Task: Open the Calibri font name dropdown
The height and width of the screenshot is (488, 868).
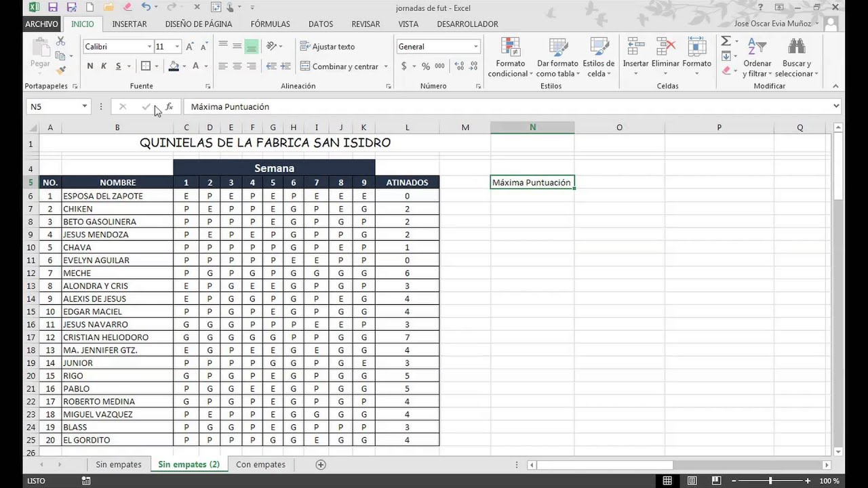Action: (x=149, y=47)
